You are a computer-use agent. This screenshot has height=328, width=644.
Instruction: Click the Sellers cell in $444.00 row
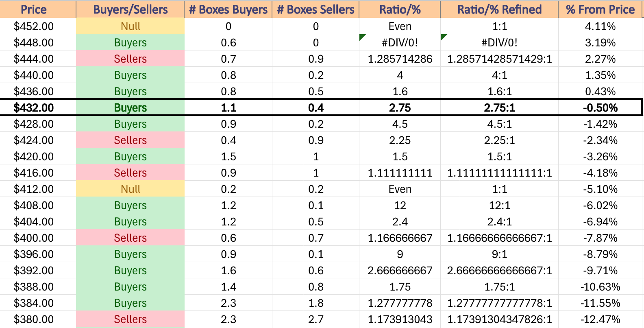[130, 59]
